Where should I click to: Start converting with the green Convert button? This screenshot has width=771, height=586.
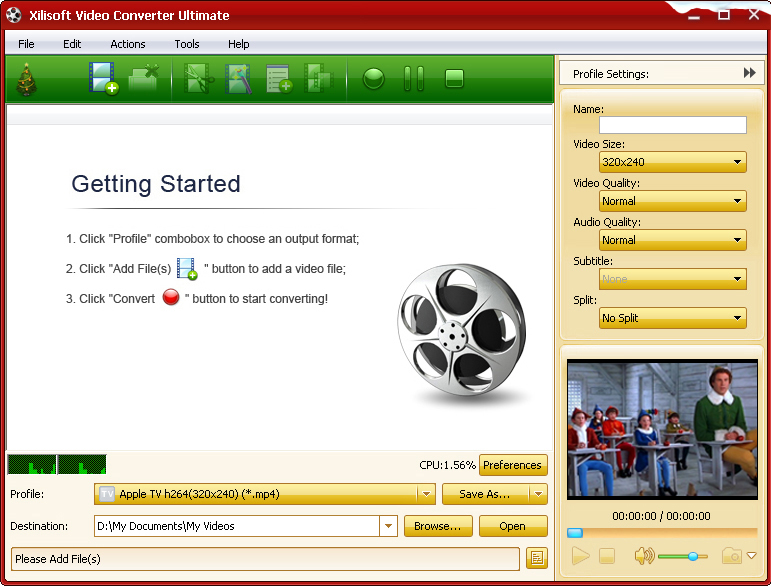pyautogui.click(x=374, y=79)
